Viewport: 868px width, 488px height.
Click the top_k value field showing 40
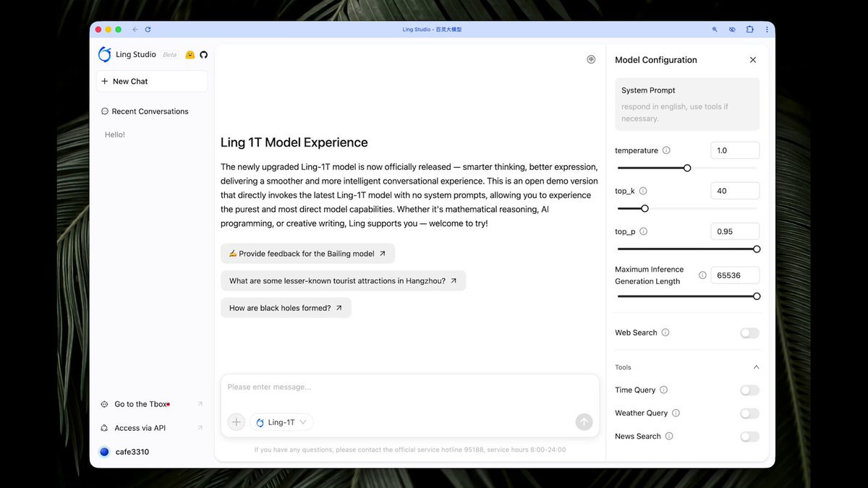click(x=735, y=191)
